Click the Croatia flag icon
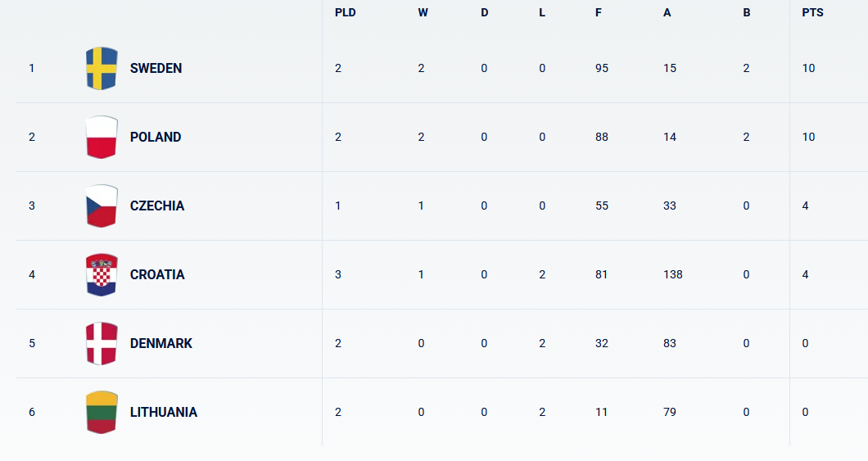Screen dimensions: 868x461 (x=102, y=274)
